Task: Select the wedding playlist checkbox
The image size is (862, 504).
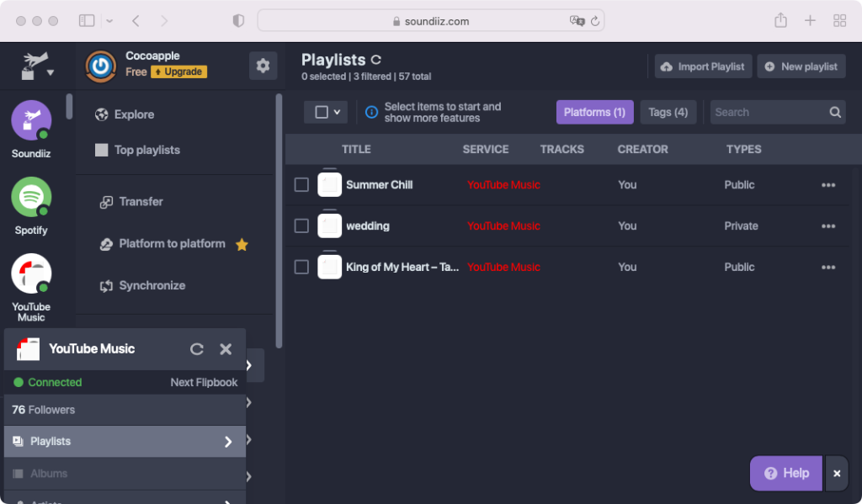Action: pyautogui.click(x=301, y=226)
